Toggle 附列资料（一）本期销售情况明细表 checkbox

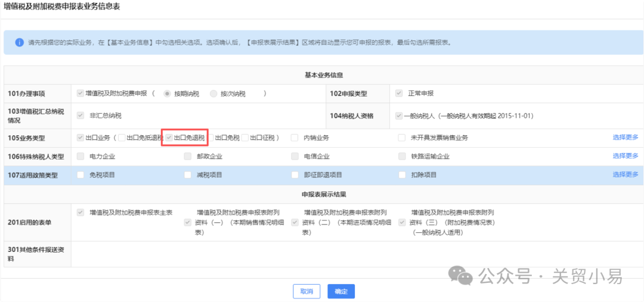pos(188,222)
